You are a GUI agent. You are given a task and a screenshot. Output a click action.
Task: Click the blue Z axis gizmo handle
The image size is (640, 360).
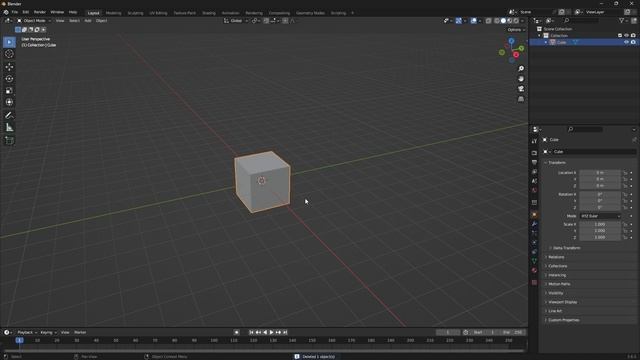click(x=511, y=41)
